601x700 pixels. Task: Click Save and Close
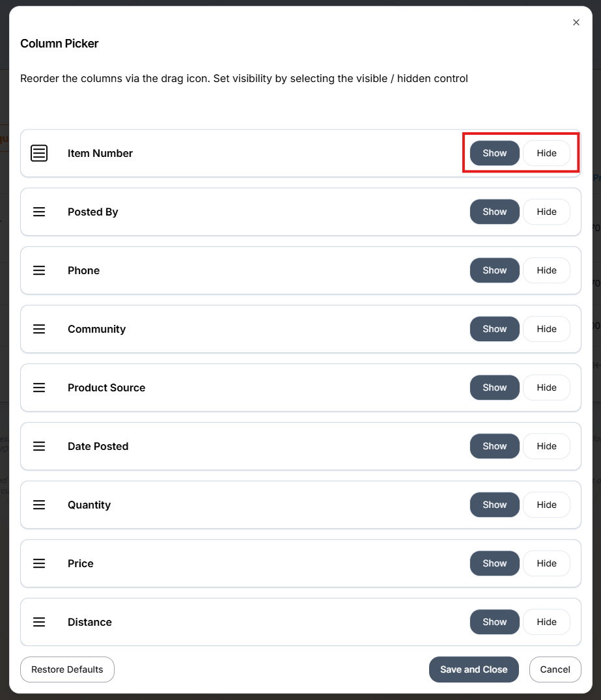pos(473,669)
